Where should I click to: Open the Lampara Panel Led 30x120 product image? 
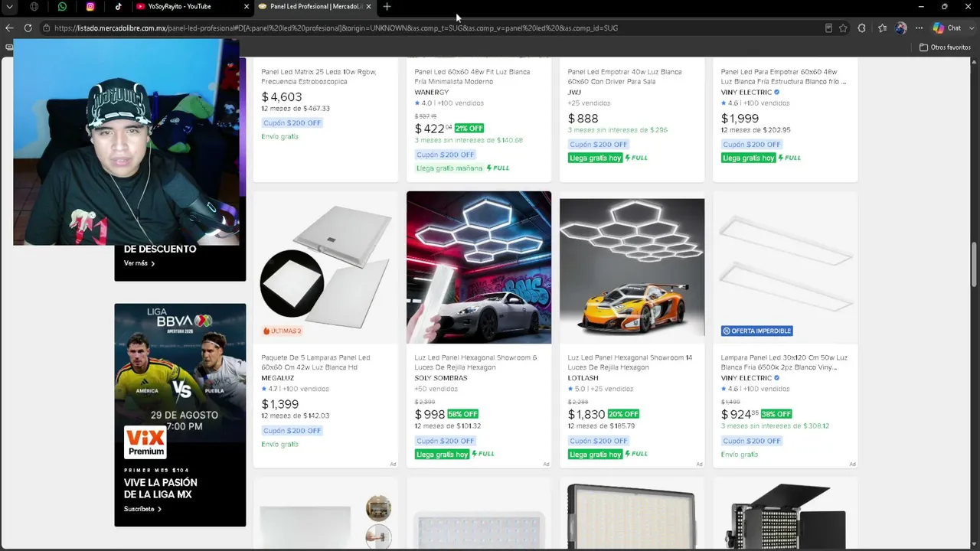[x=786, y=267]
